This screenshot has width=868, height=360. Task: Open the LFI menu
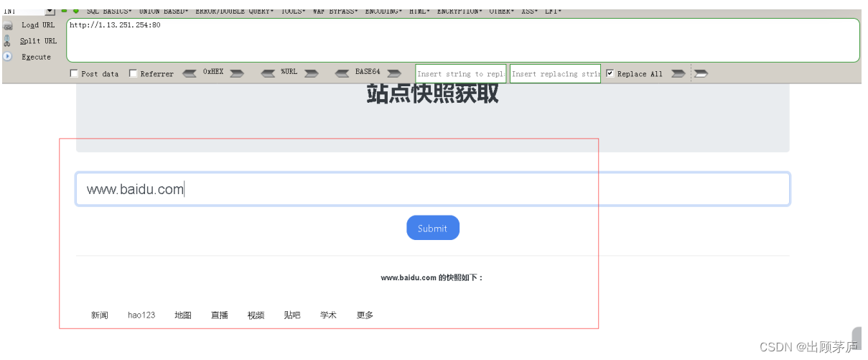(554, 11)
